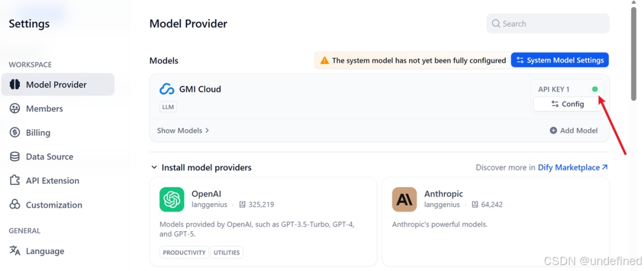
Task: Click the API KEY 1 label
Action: 553,89
